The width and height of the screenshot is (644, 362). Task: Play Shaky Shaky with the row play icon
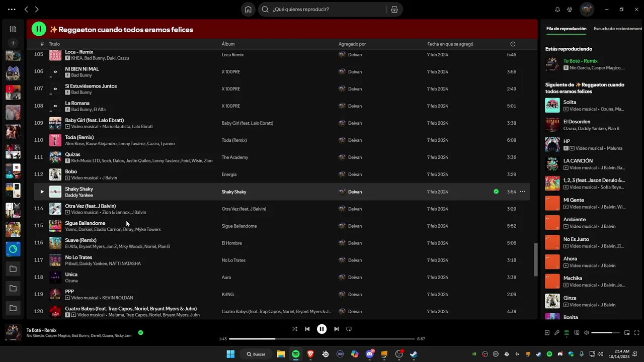tap(42, 192)
